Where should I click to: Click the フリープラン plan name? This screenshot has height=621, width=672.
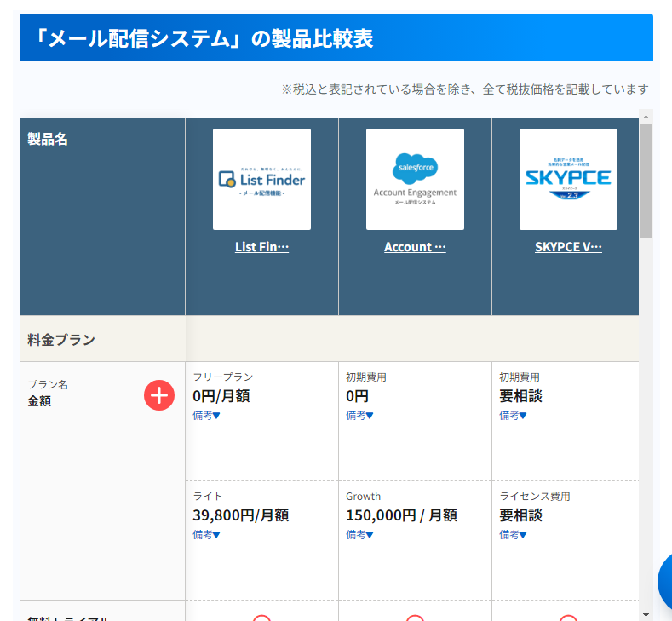(223, 377)
